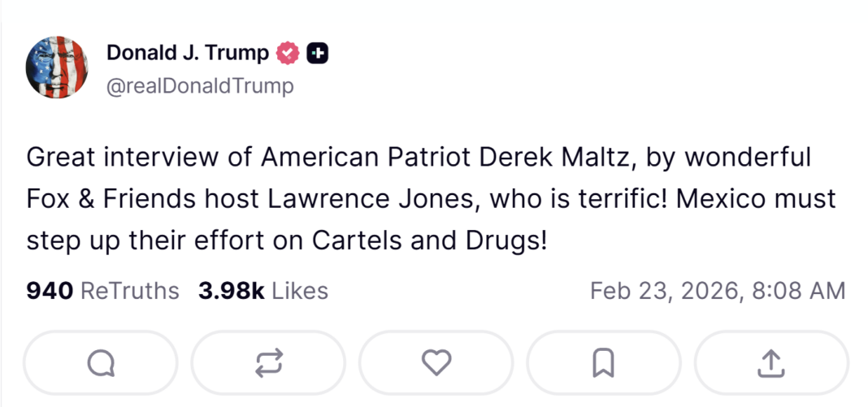
Task: ReTruth this post via the arrows icon
Action: click(x=269, y=363)
